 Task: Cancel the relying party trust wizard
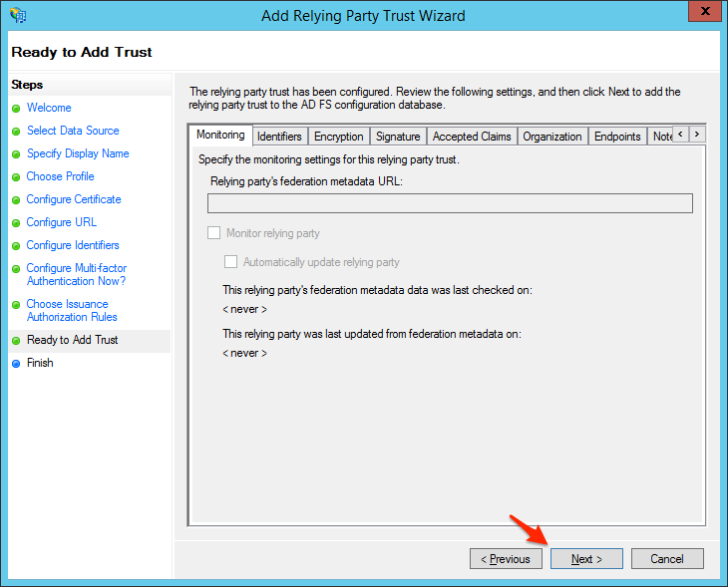(x=667, y=559)
